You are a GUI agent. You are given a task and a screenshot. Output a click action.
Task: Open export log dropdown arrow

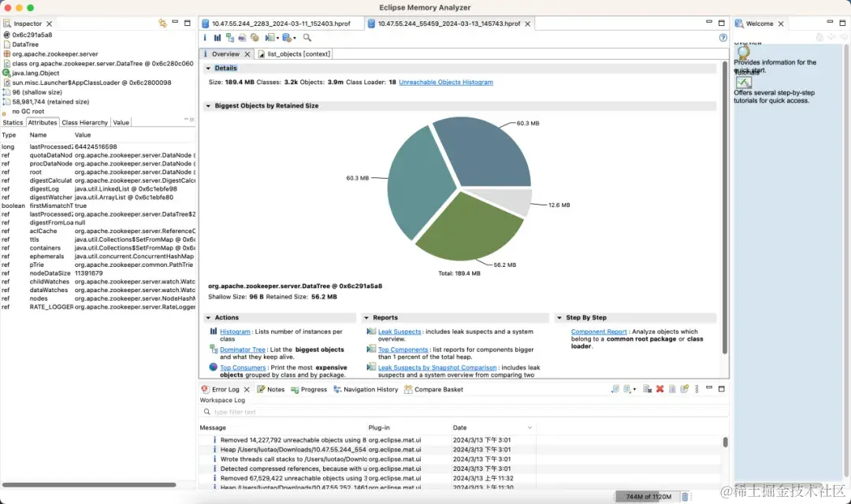click(634, 389)
